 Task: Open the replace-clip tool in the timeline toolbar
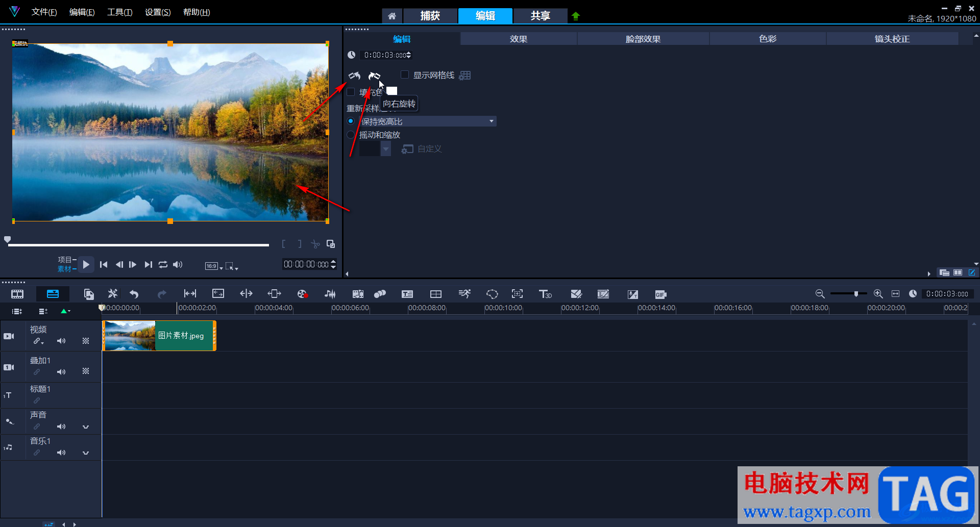[x=89, y=294]
